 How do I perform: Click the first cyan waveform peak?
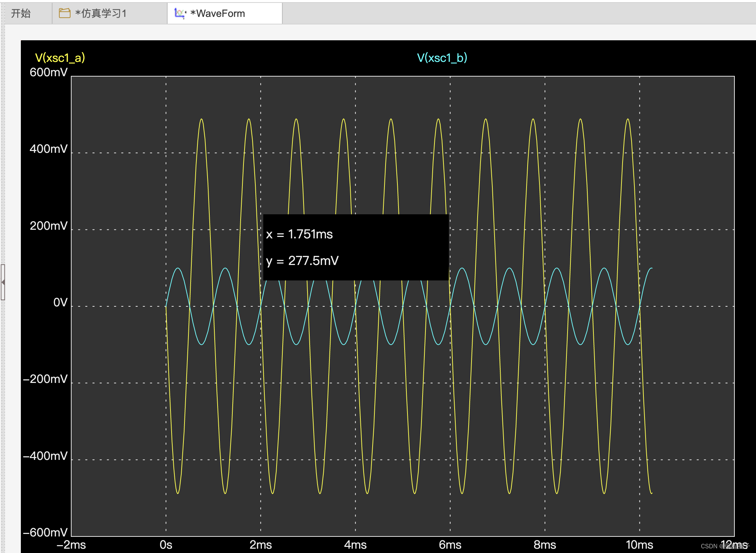point(178,268)
